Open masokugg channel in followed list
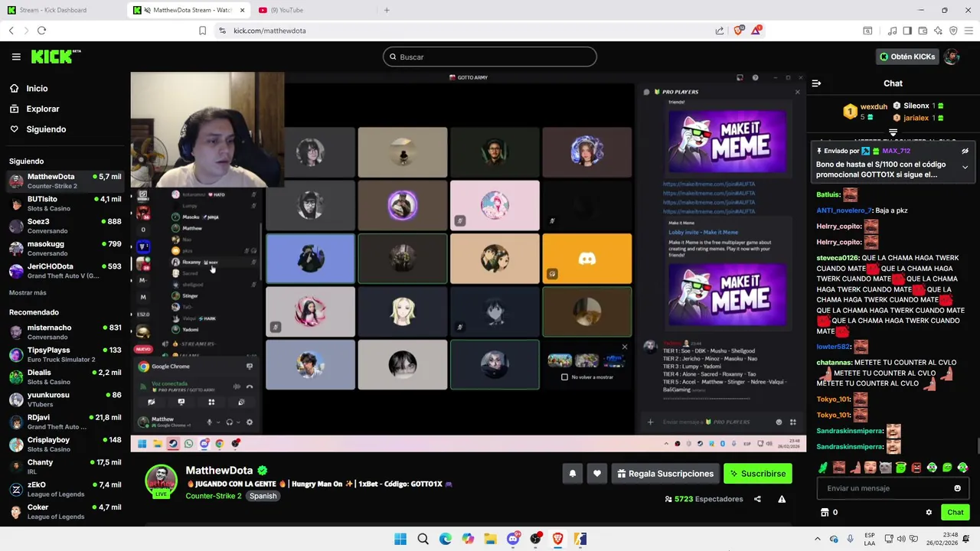Screen dimensions: 980x551 (x=65, y=248)
